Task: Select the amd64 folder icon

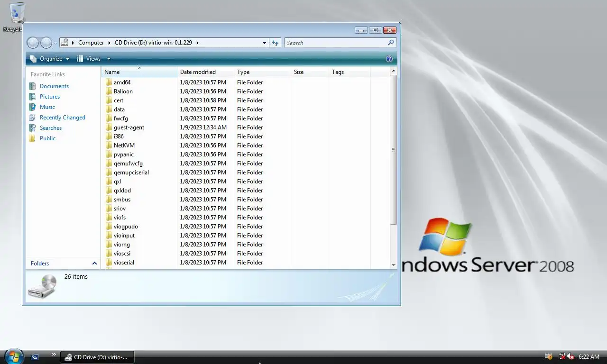Action: (109, 82)
